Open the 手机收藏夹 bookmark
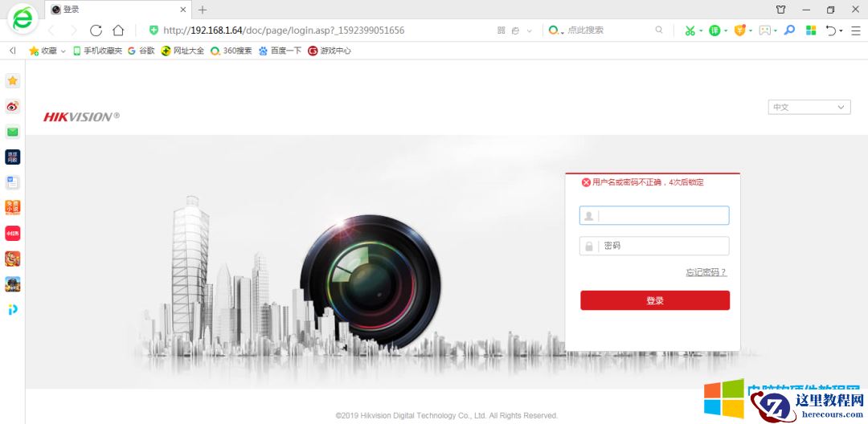The image size is (868, 424). coord(97,51)
